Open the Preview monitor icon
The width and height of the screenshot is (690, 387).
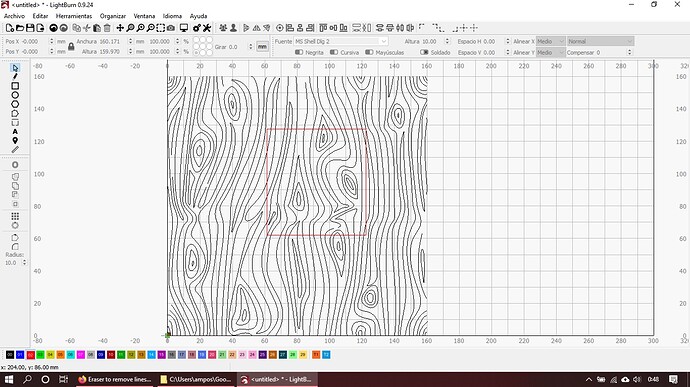pyautogui.click(x=184, y=28)
